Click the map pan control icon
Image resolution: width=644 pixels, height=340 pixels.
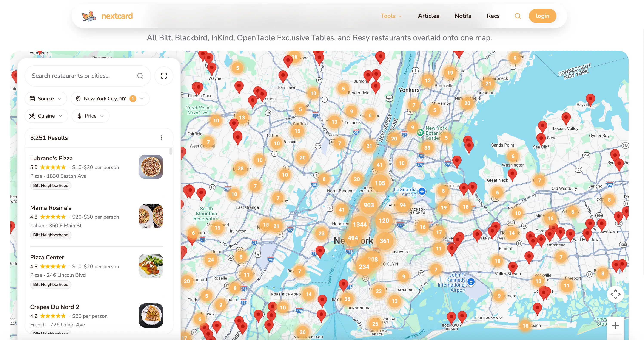(x=615, y=294)
